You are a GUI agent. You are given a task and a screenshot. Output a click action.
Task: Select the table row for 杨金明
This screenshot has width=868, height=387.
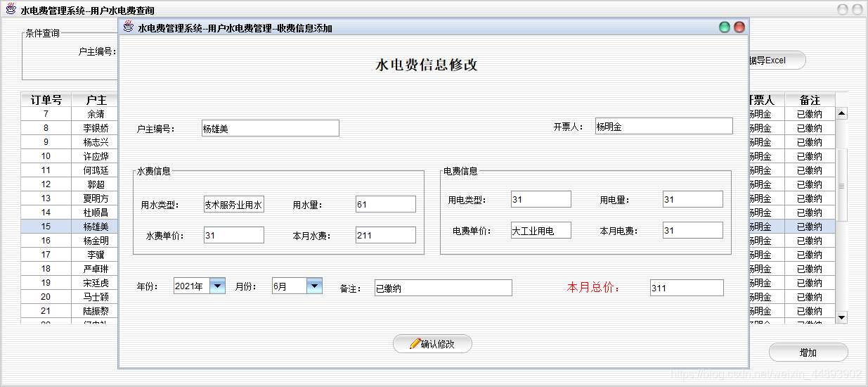pos(70,241)
